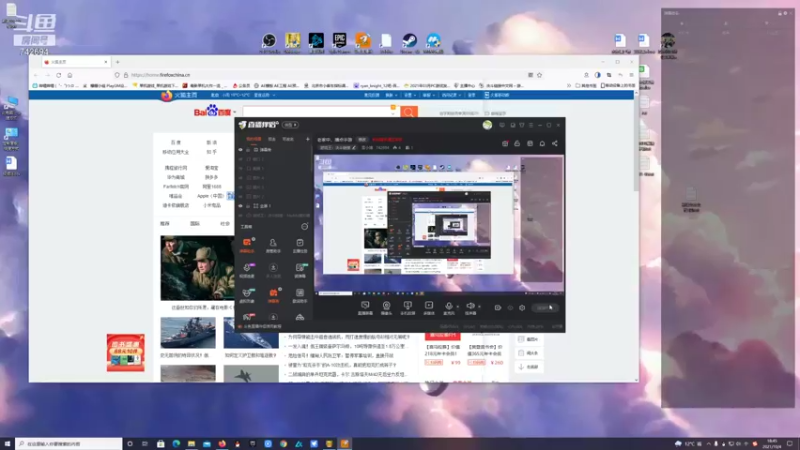Screen dimensions: 800x450
Task: Focus the Firefox address bar
Action: [327, 75]
